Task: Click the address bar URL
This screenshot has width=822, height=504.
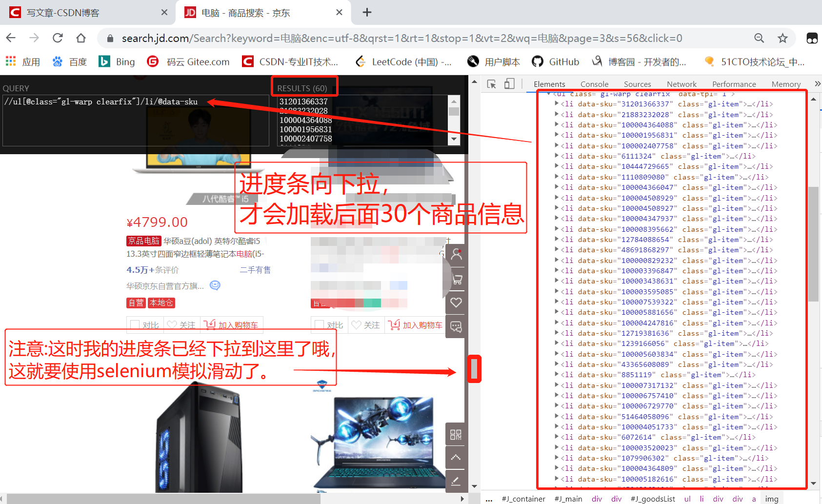Action: 402,38
